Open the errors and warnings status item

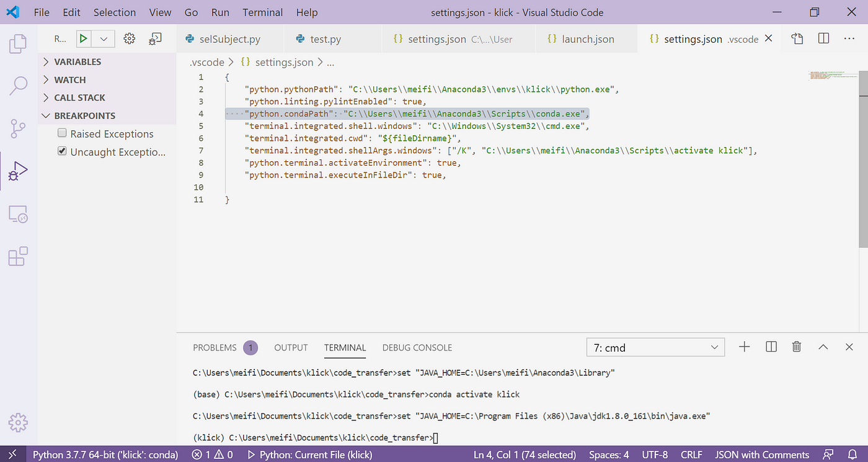coord(212,455)
